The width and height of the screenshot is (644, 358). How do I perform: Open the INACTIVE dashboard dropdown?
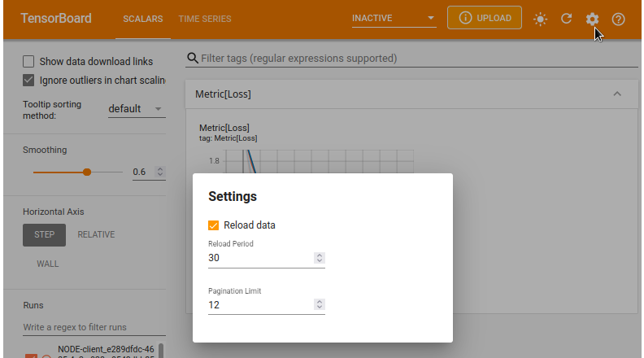click(x=394, y=19)
